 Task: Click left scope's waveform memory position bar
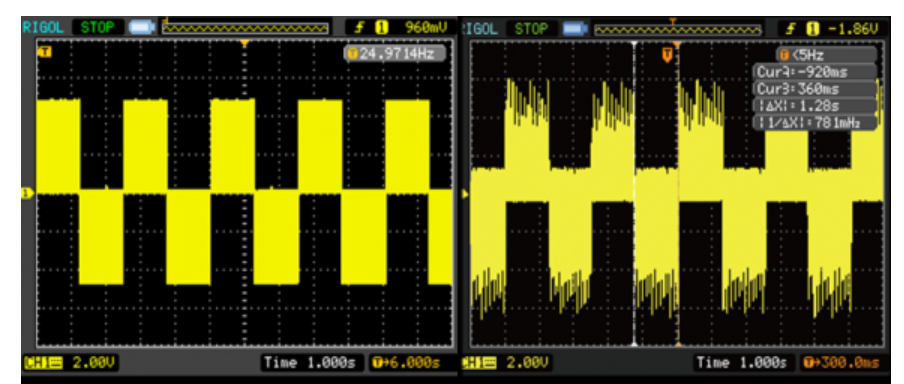[x=245, y=28]
